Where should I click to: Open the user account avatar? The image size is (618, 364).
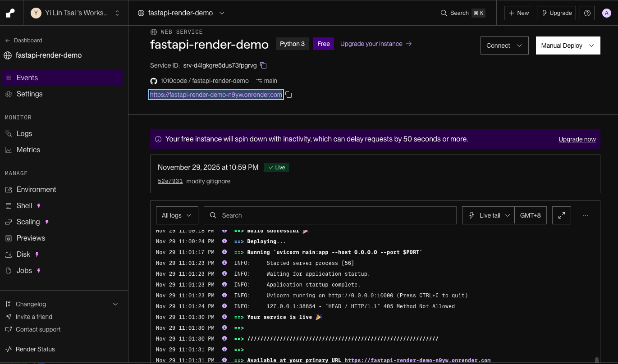[607, 13]
